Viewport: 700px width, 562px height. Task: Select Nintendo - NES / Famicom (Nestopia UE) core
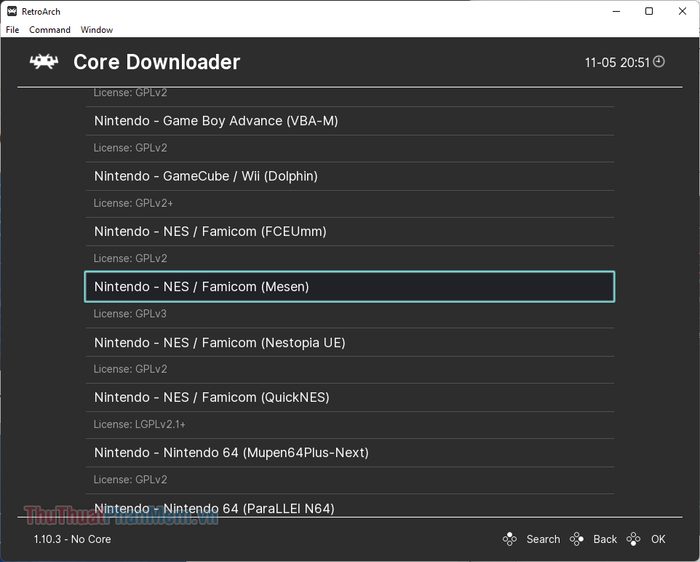point(350,342)
